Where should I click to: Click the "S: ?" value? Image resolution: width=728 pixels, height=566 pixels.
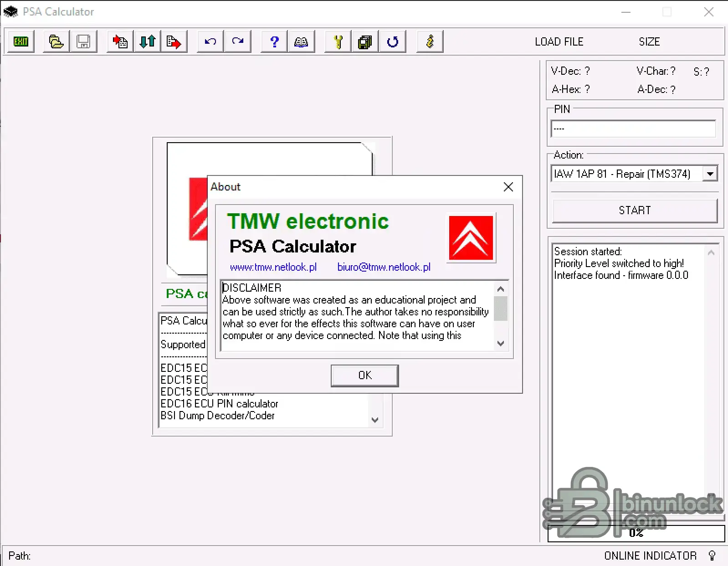pos(702,72)
